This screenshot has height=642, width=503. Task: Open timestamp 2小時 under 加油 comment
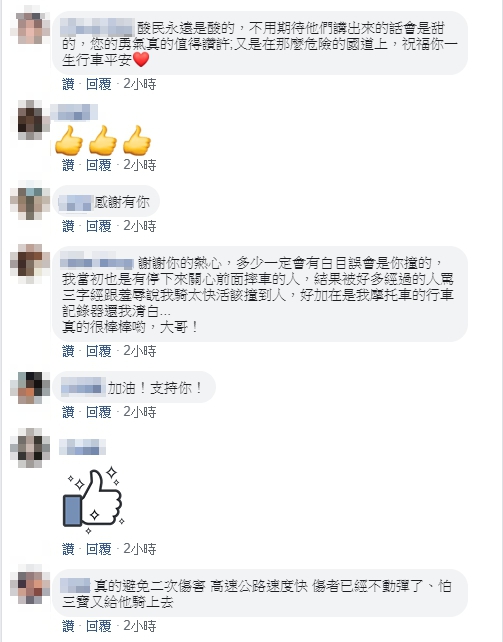pos(140,411)
